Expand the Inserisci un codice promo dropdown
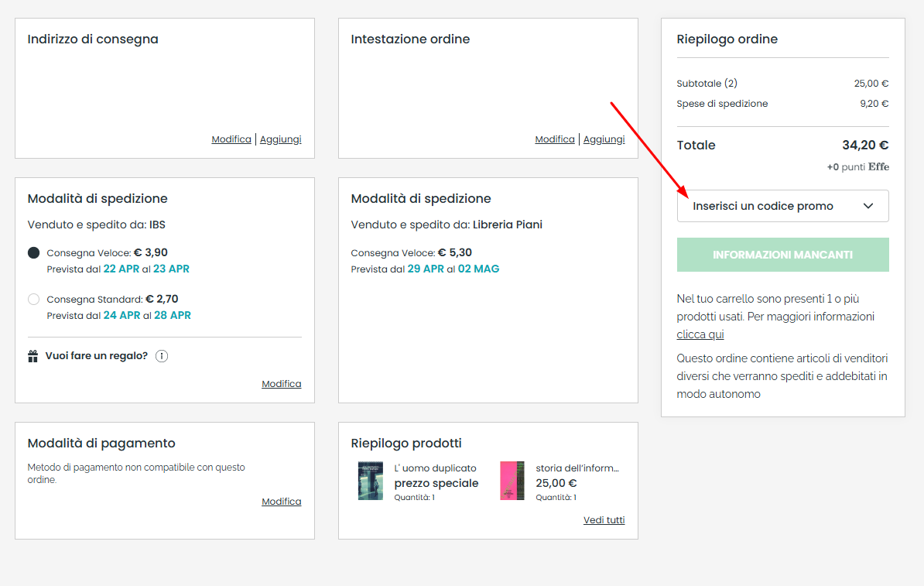Screen dimensions: 924x586 coord(782,206)
